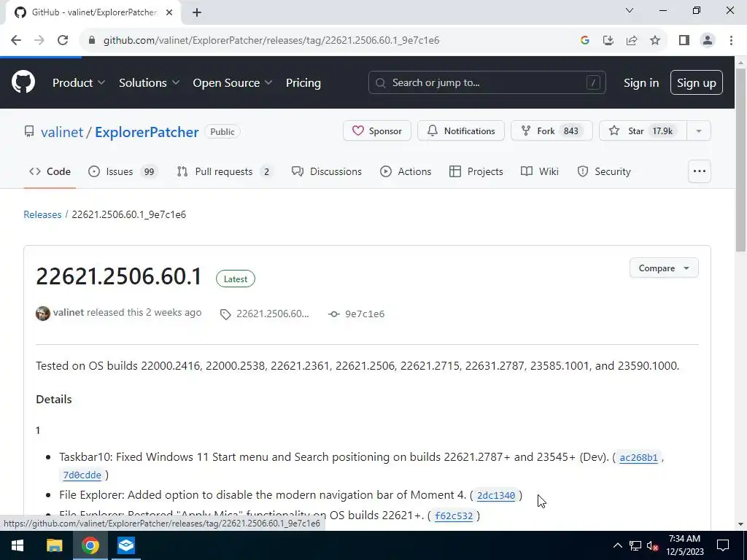Expand the Product menu
The image size is (747, 560).
[x=79, y=82]
